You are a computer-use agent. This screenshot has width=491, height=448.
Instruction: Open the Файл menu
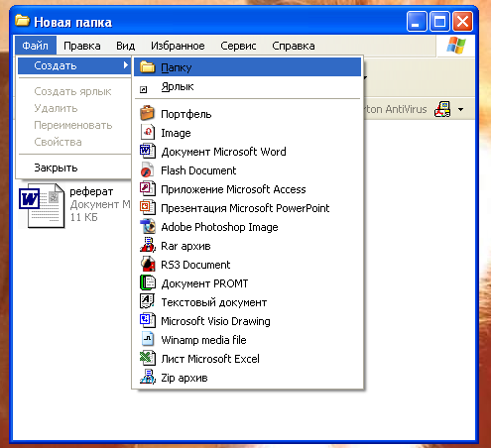point(35,46)
